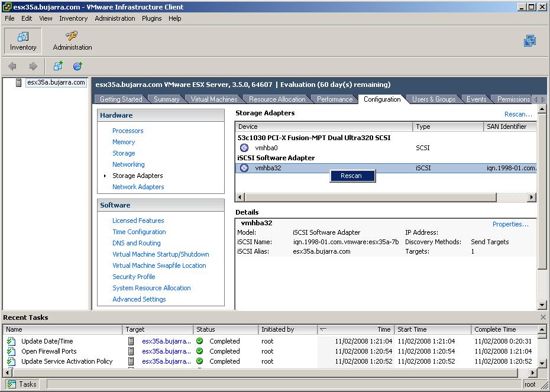550x392 pixels.
Task: Switch to the Events tab
Action: [476, 99]
